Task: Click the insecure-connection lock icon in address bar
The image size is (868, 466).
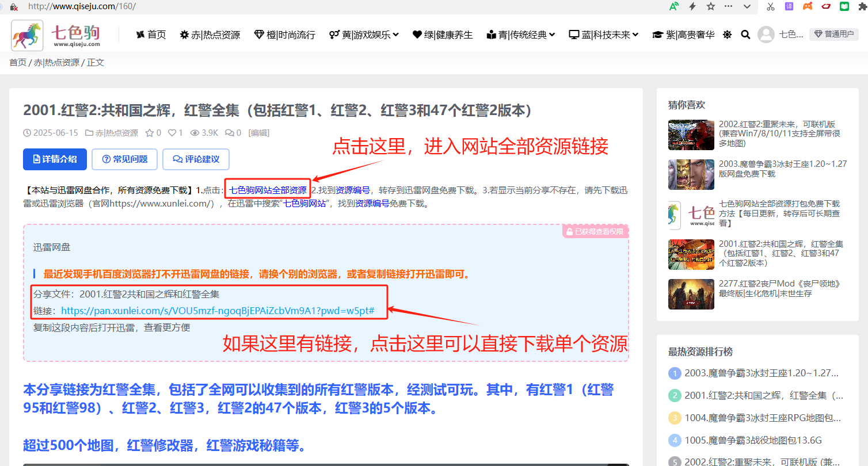Action: point(14,7)
